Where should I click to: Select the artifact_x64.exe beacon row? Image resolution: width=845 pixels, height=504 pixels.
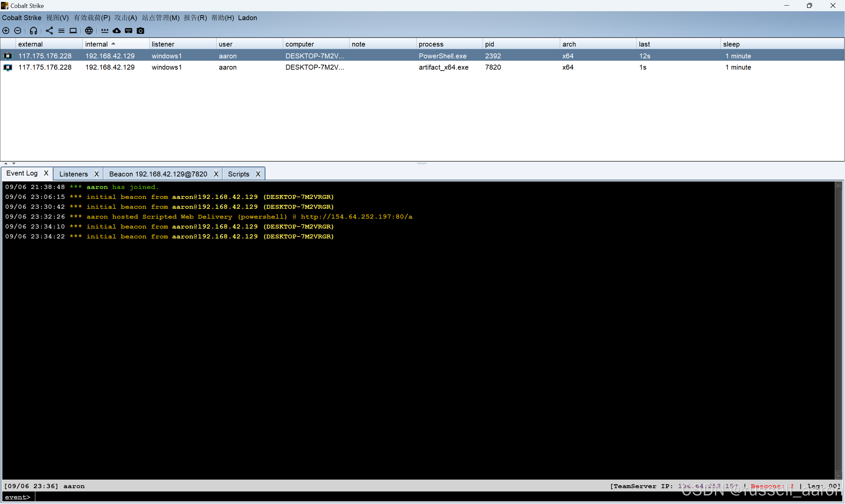pos(443,67)
